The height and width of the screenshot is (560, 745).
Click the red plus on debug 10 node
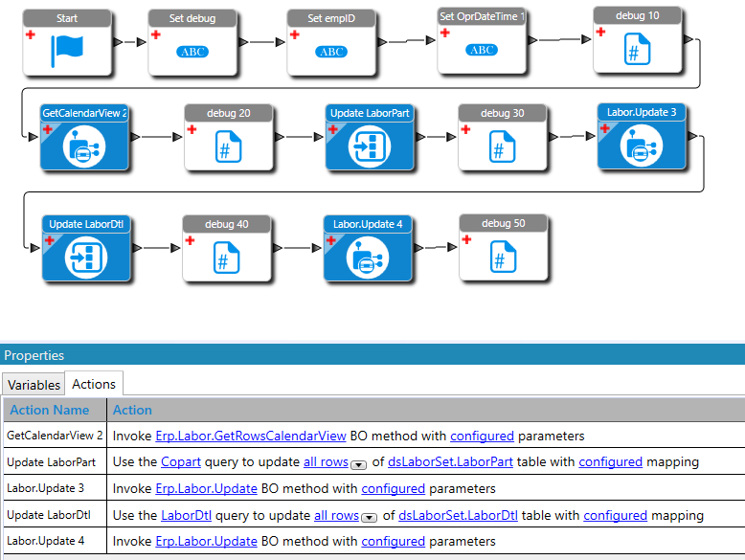pos(600,32)
